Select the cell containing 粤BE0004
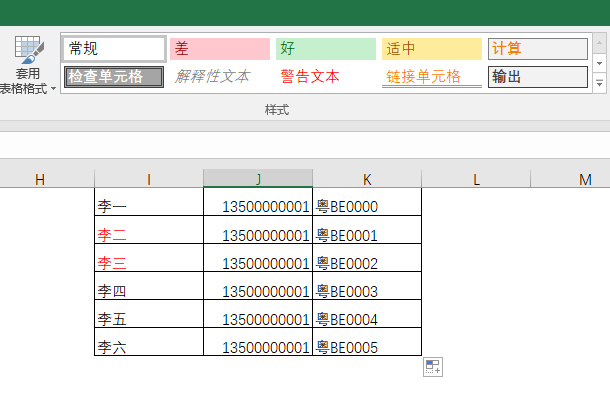 (x=367, y=313)
